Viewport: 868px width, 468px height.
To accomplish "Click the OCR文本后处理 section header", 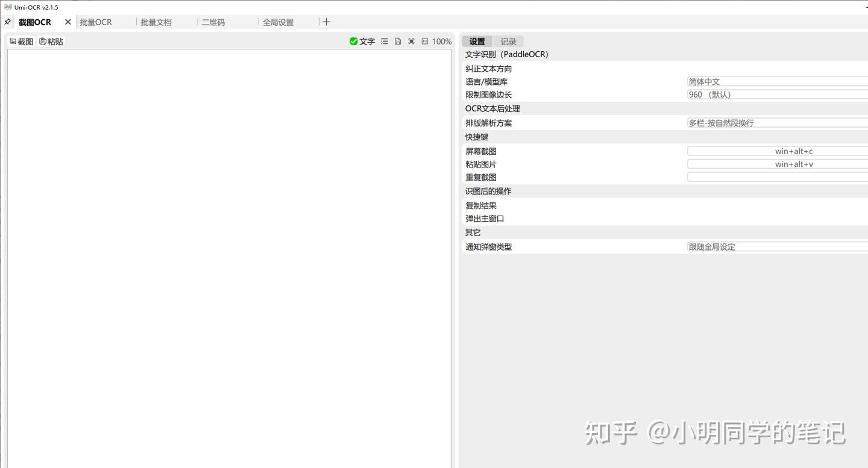I will [492, 108].
